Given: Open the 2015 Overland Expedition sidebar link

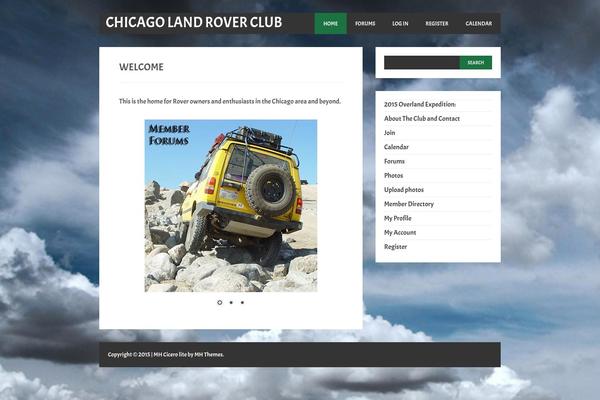Looking at the screenshot, I should tap(420, 104).
